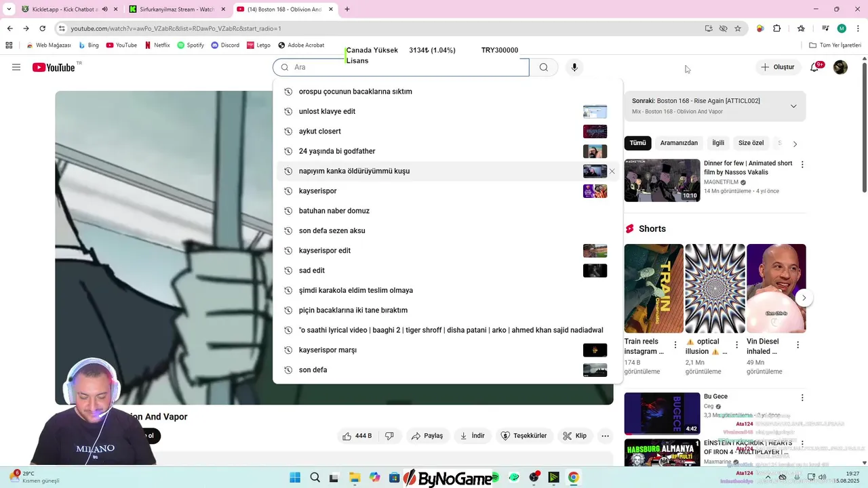The height and width of the screenshot is (488, 868).
Task: Dislike the video
Action: (389, 436)
